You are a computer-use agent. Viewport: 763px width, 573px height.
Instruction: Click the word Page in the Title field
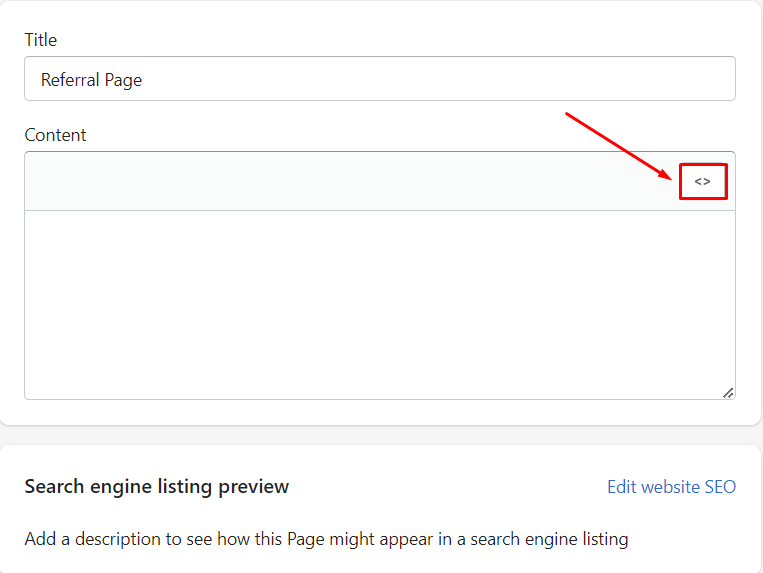(x=124, y=80)
